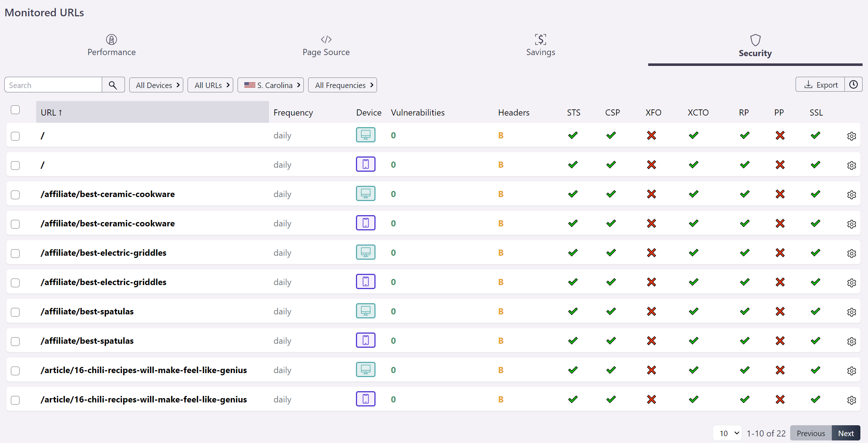The width and height of the screenshot is (868, 443).
Task: Click desktop device icon for best-spatulas
Action: [x=365, y=311]
